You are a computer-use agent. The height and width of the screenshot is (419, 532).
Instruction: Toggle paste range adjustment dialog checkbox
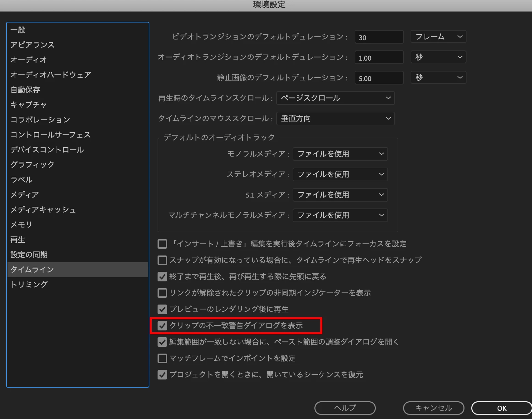click(x=162, y=342)
